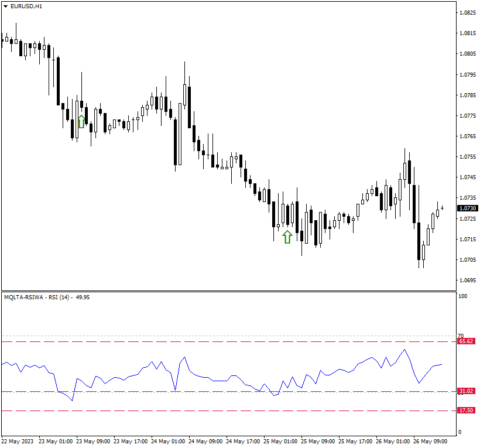Click the 26 May 01:00 time label
Viewport: 480px width, 448px height.
[x=393, y=442]
